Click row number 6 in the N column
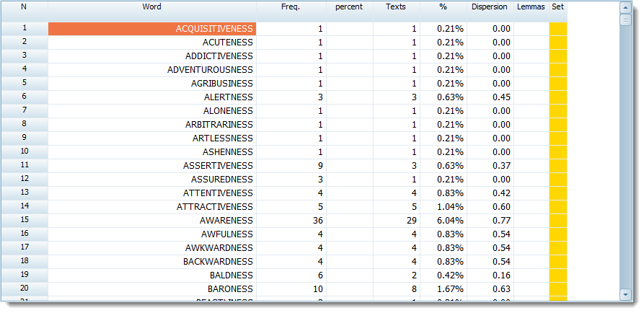The image size is (644, 313). pos(24,97)
